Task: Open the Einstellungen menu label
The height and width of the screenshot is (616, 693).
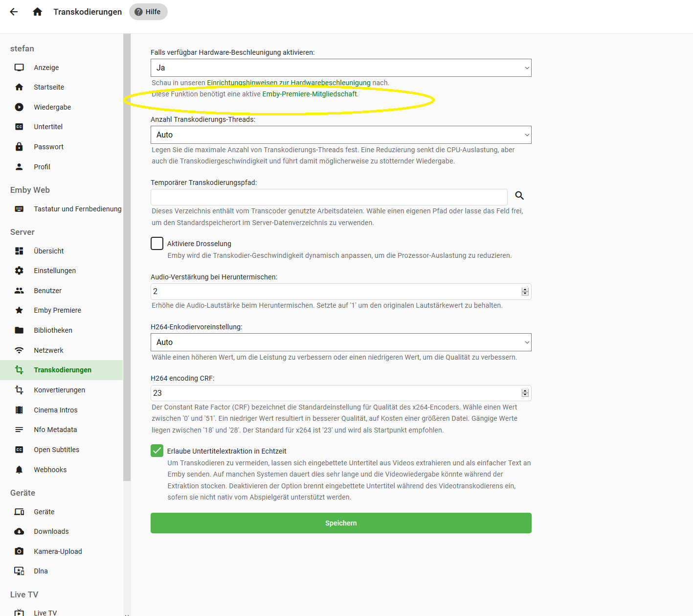Action: (55, 271)
